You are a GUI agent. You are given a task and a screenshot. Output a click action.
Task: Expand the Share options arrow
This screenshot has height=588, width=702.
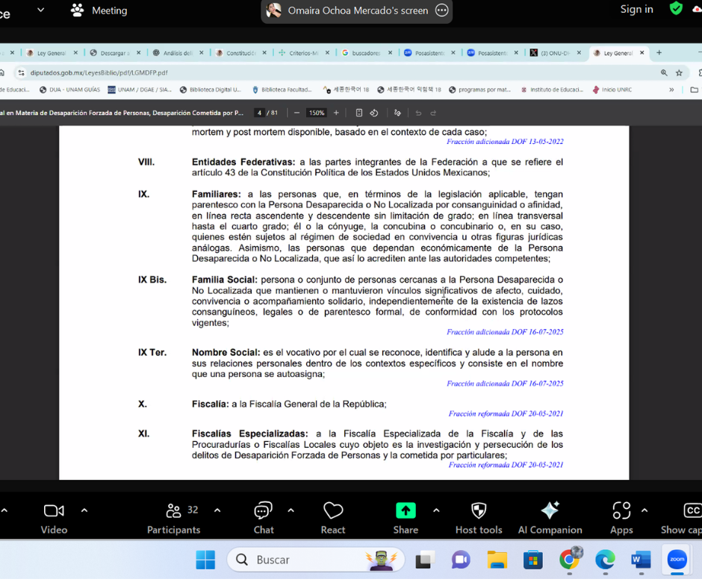(436, 510)
